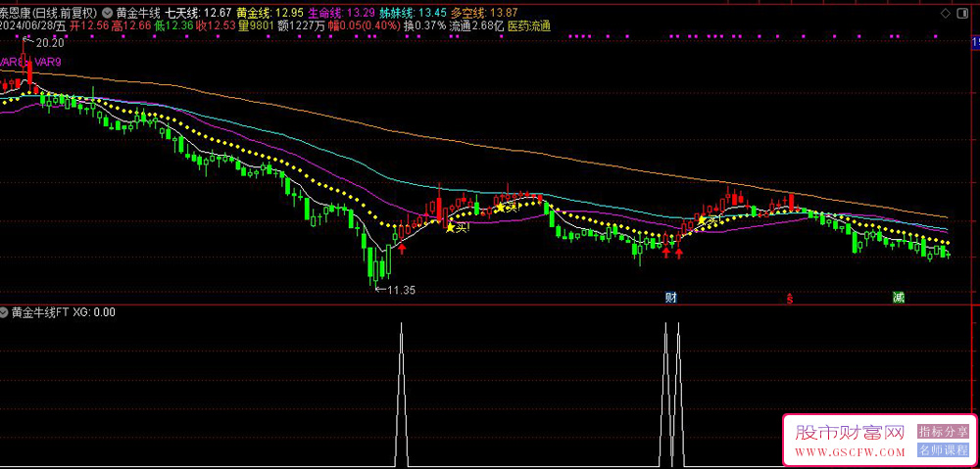Click the 七天线: 12.67 value label
The height and width of the screenshot is (469, 980).
pos(198,13)
